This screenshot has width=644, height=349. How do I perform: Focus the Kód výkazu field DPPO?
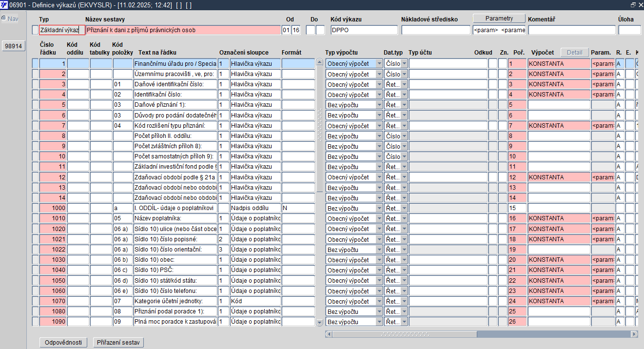[x=364, y=30]
